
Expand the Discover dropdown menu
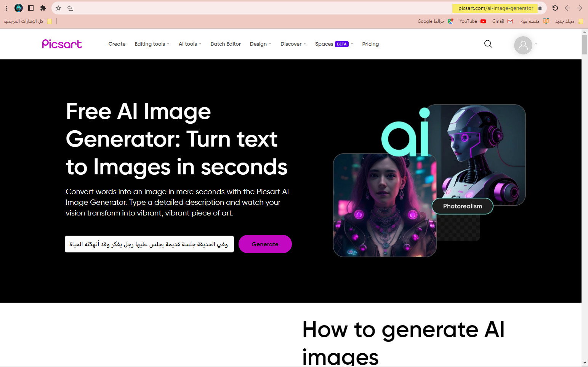pyautogui.click(x=293, y=44)
